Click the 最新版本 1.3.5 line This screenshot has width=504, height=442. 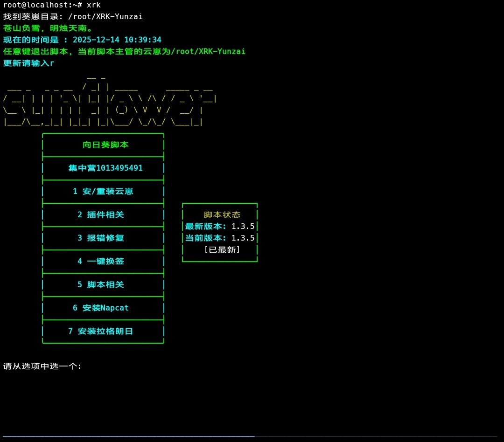(x=220, y=227)
